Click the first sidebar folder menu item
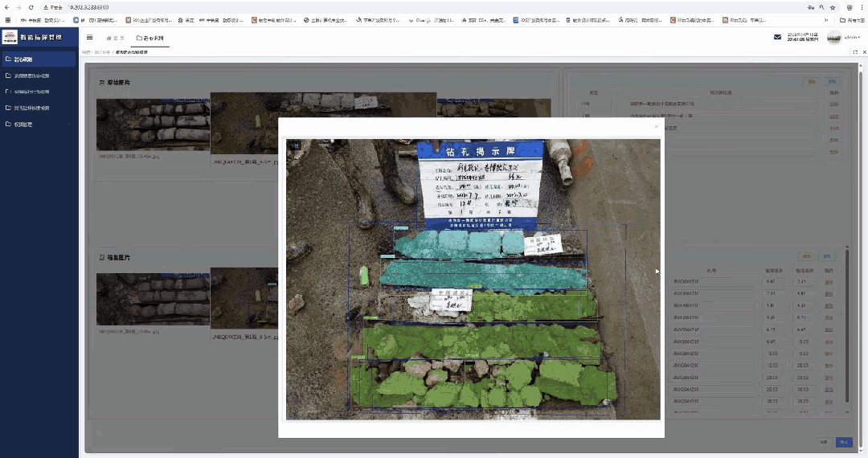The width and height of the screenshot is (868, 458). pyautogui.click(x=39, y=59)
